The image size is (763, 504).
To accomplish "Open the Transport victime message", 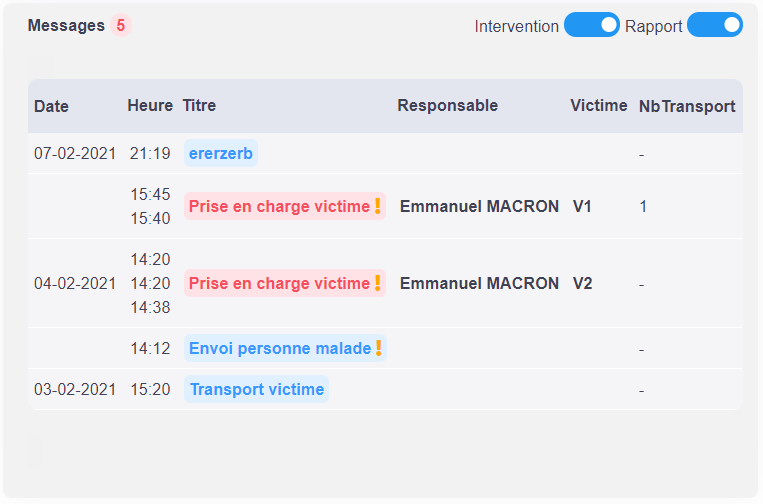I will tap(256, 389).
